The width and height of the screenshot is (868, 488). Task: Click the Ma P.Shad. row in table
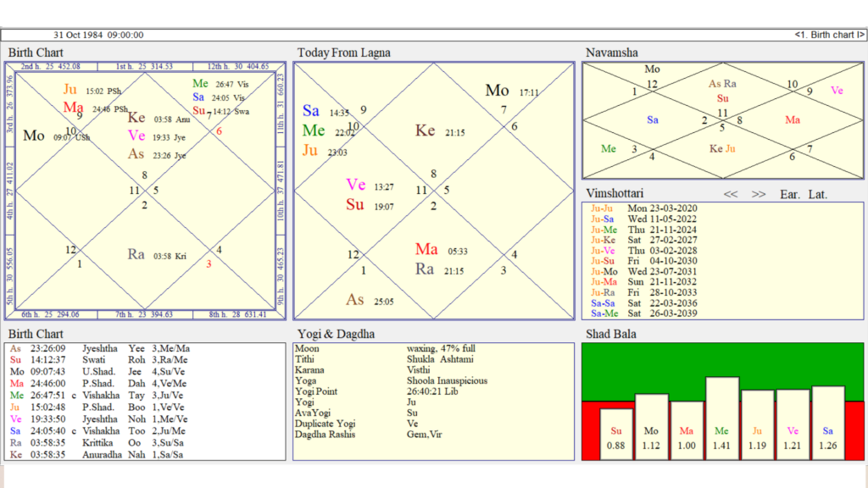pos(98,384)
